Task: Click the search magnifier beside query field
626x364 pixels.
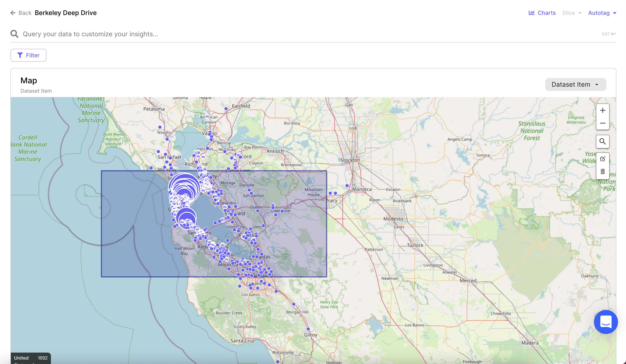Action: tap(14, 34)
